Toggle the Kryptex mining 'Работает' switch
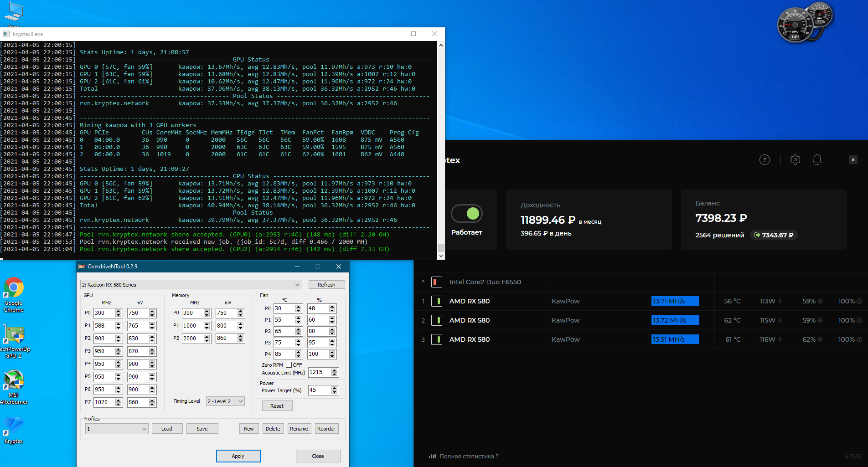The height and width of the screenshot is (467, 868). click(466, 213)
